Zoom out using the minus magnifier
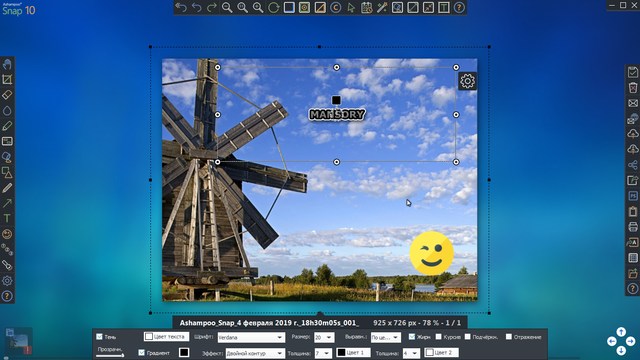Screen dimensions: 640x360 click(x=227, y=8)
